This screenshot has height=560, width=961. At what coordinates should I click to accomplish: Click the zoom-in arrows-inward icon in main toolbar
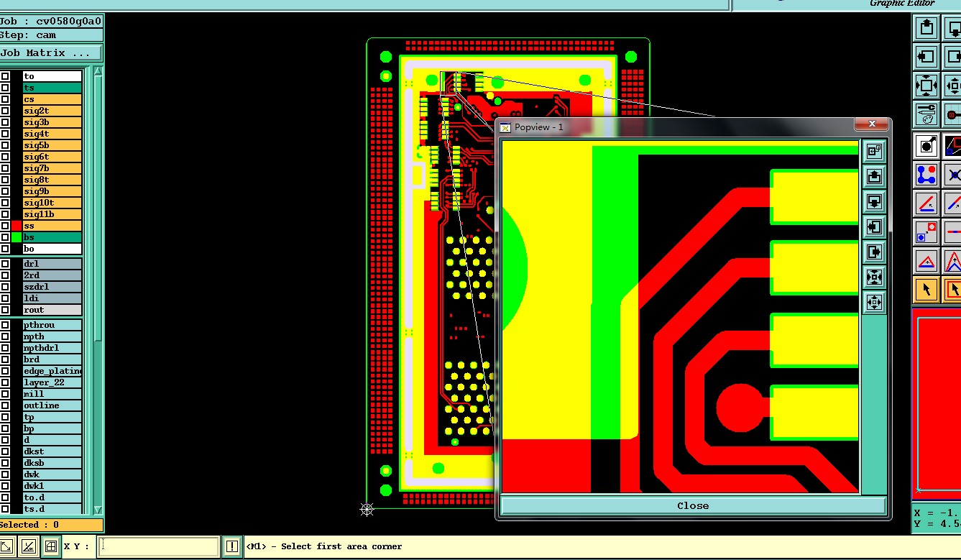pos(926,85)
